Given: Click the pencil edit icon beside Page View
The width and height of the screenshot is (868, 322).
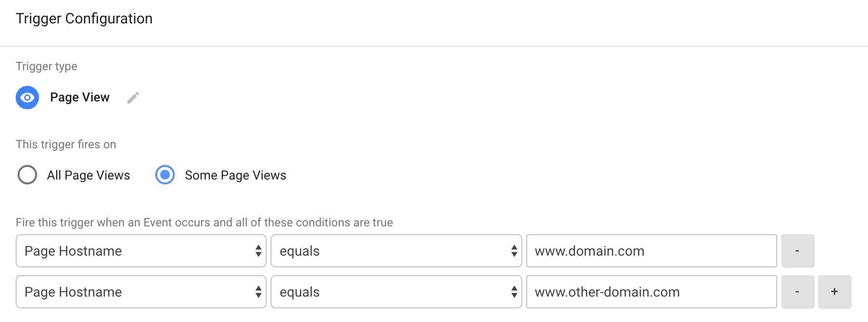Looking at the screenshot, I should [133, 98].
